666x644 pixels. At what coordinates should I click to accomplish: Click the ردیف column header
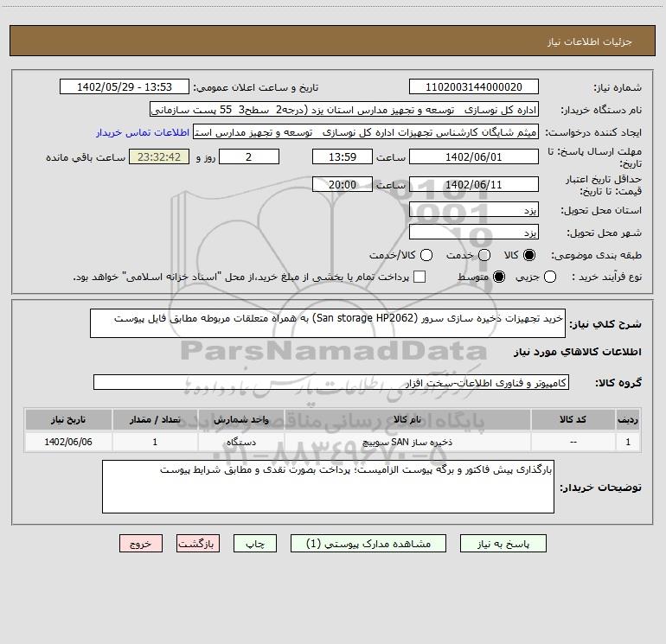pos(628,419)
